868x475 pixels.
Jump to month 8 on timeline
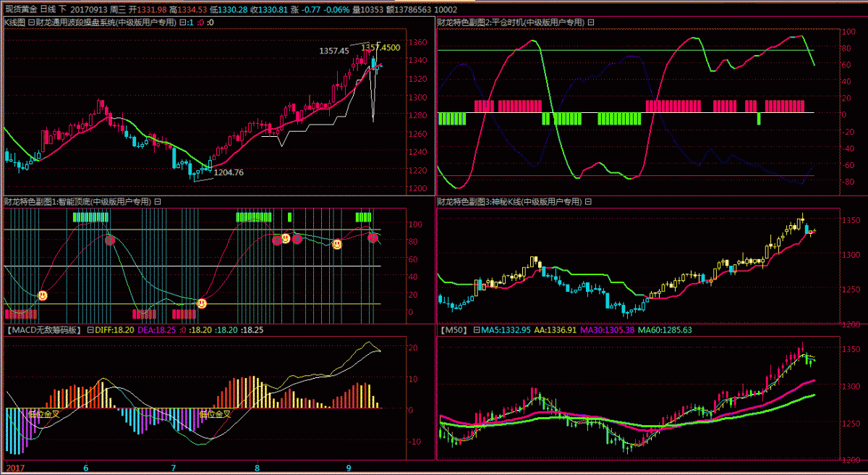pyautogui.click(x=258, y=467)
